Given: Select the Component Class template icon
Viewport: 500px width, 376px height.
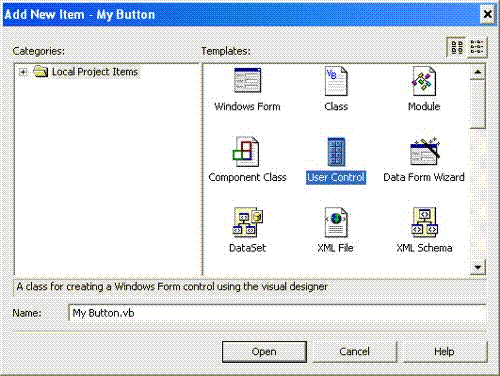Looking at the screenshot, I should [x=246, y=152].
